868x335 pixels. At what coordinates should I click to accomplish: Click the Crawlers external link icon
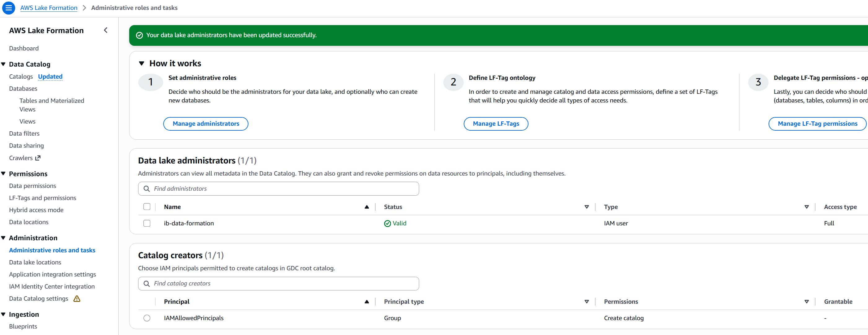click(38, 158)
